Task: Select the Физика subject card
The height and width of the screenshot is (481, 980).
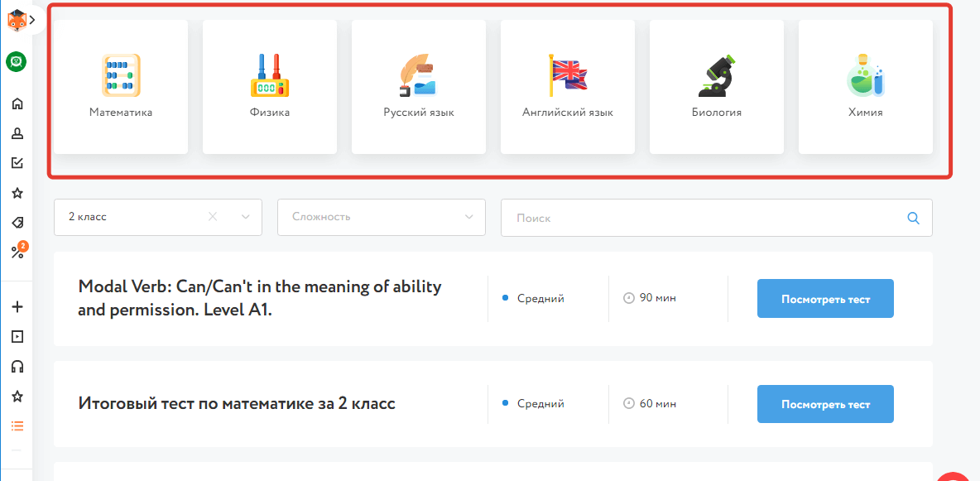Action: click(270, 87)
